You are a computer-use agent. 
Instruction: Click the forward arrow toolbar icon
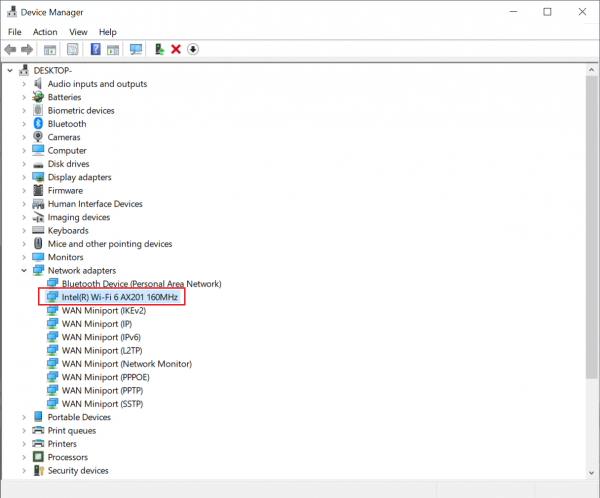(27, 49)
